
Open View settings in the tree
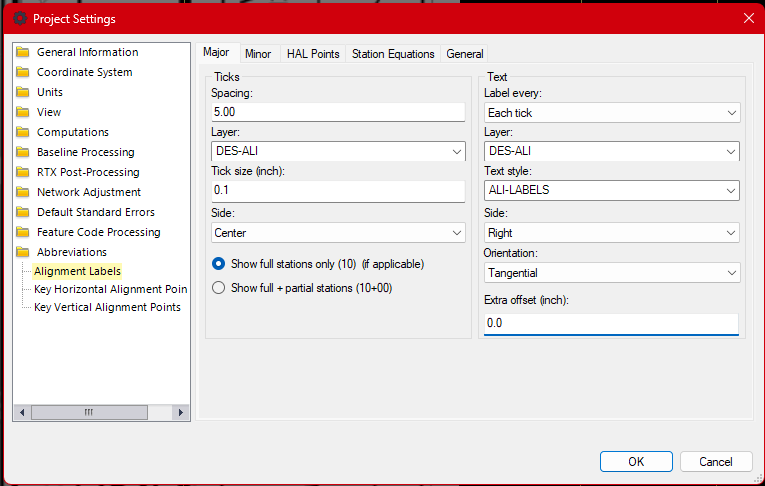pos(49,112)
